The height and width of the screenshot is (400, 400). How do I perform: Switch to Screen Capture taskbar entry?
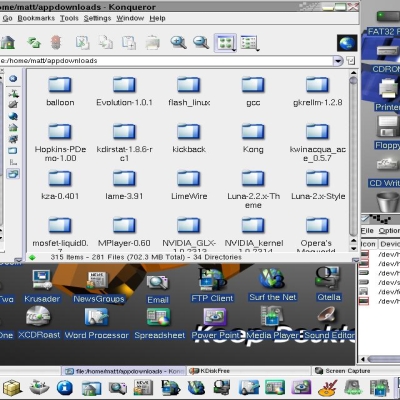point(355,371)
